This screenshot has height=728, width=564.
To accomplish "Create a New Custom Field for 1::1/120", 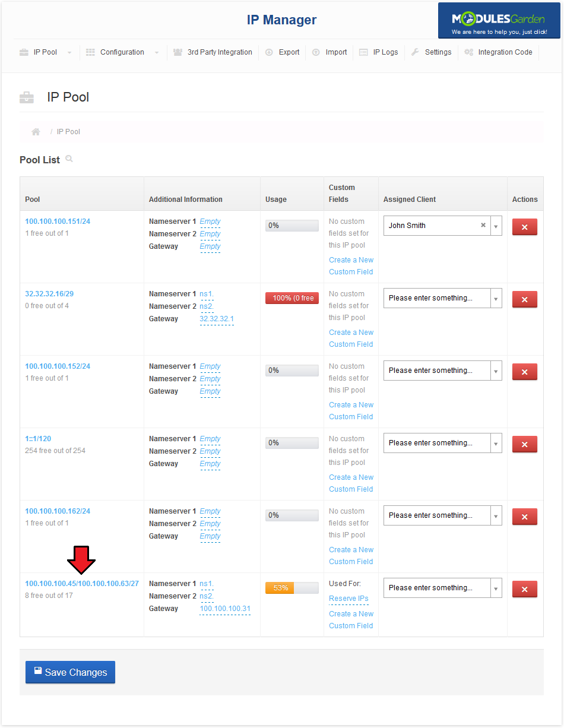I will [x=351, y=483].
